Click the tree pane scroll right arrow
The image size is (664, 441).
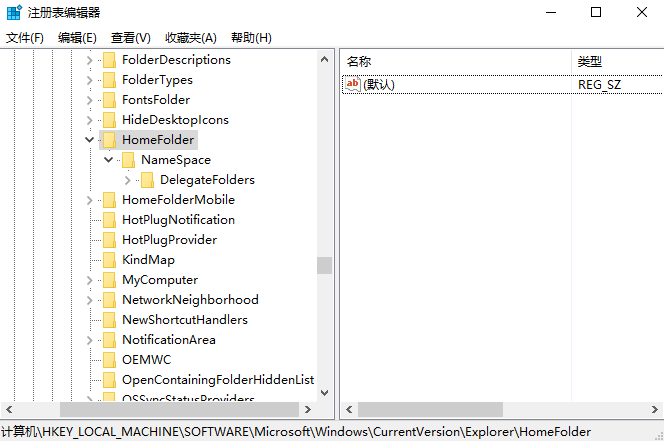pyautogui.click(x=308, y=410)
